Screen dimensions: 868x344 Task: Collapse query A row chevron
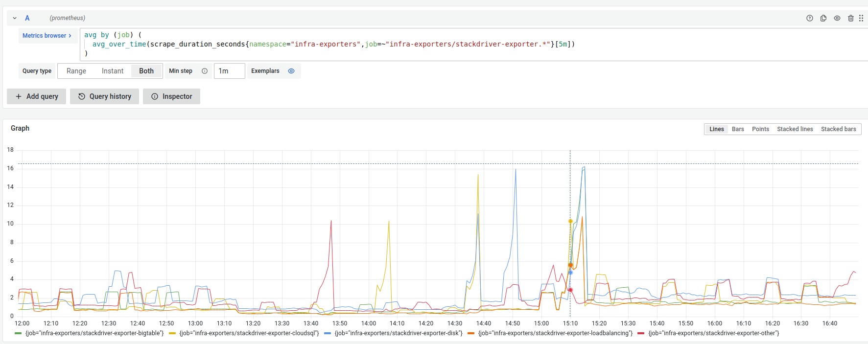click(15, 18)
